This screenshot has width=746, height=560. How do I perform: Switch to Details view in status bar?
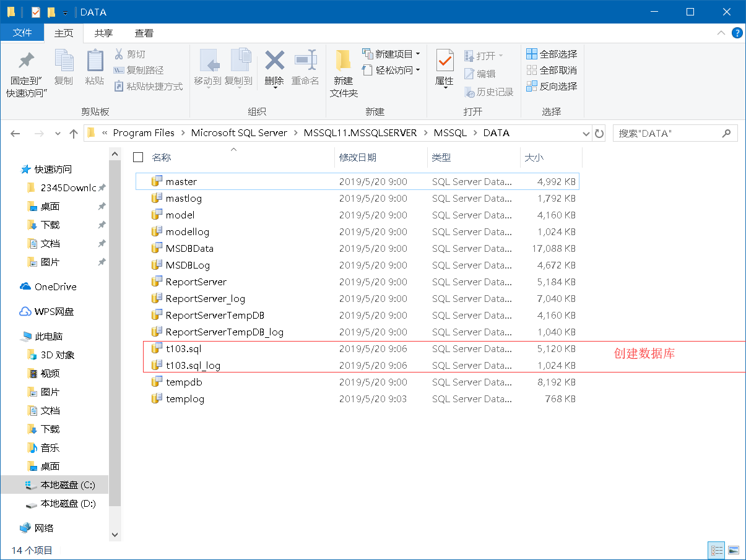[717, 550]
